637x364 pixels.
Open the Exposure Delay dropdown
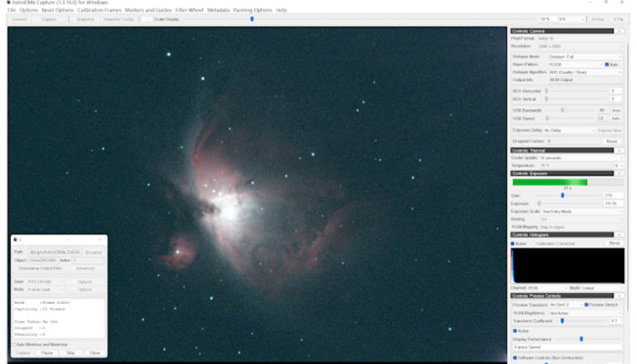coord(569,130)
